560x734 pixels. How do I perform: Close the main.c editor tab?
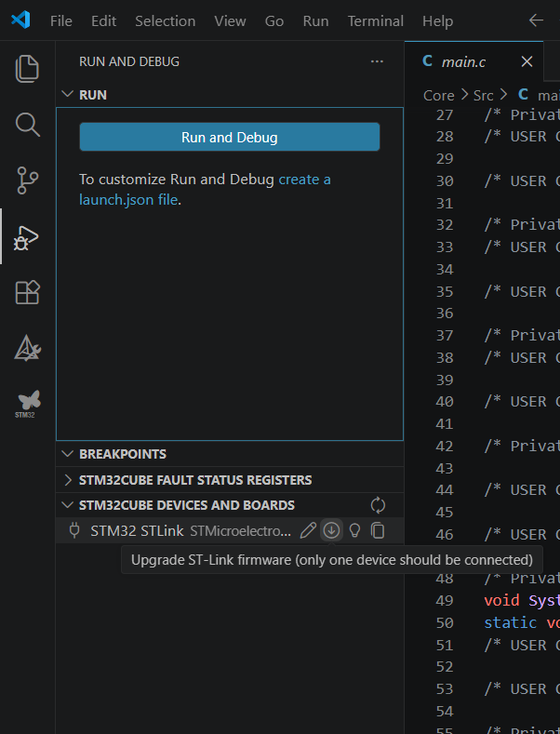[x=527, y=61]
